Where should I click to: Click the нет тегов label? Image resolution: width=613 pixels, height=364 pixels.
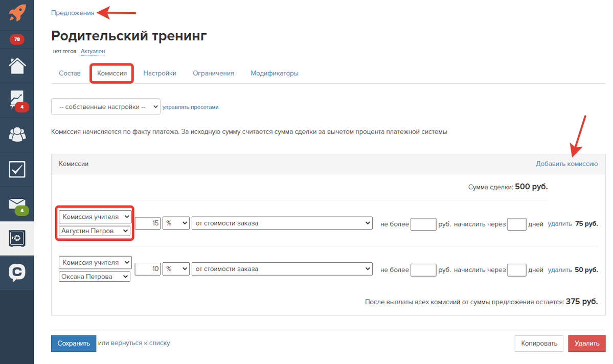coord(64,51)
